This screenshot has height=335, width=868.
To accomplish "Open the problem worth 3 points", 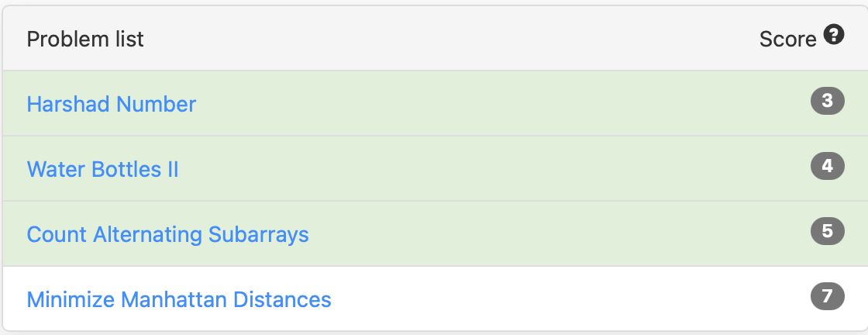I will (112, 104).
